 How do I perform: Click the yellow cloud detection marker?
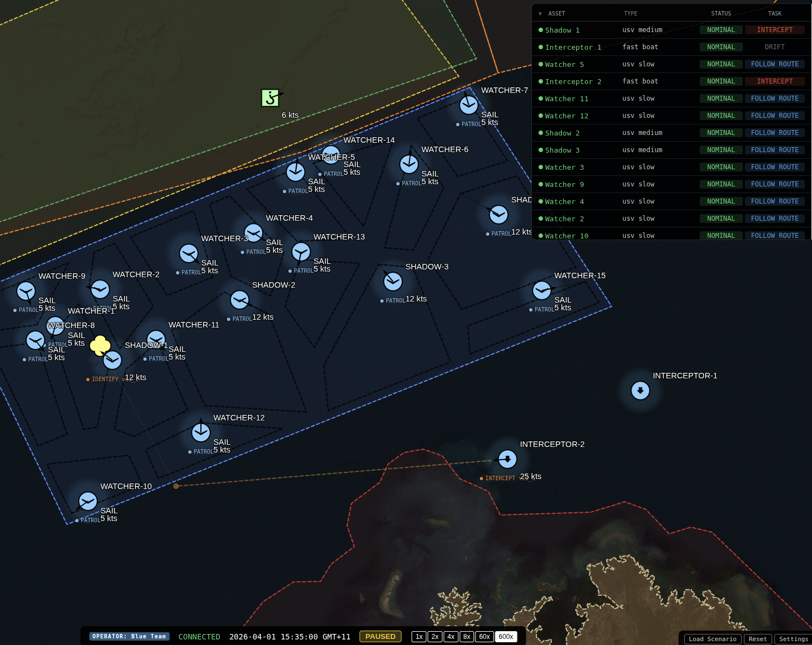pos(100,346)
